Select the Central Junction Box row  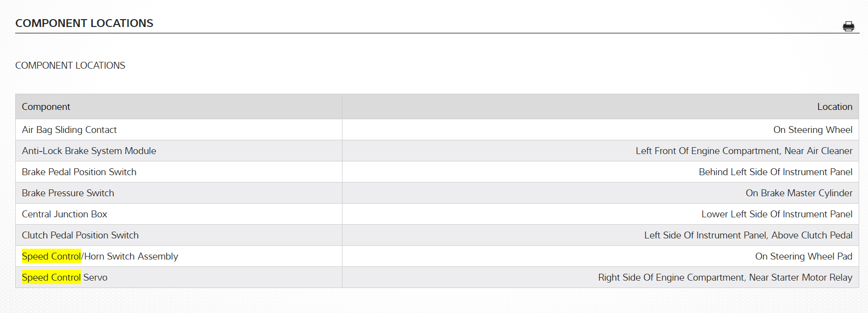point(64,214)
